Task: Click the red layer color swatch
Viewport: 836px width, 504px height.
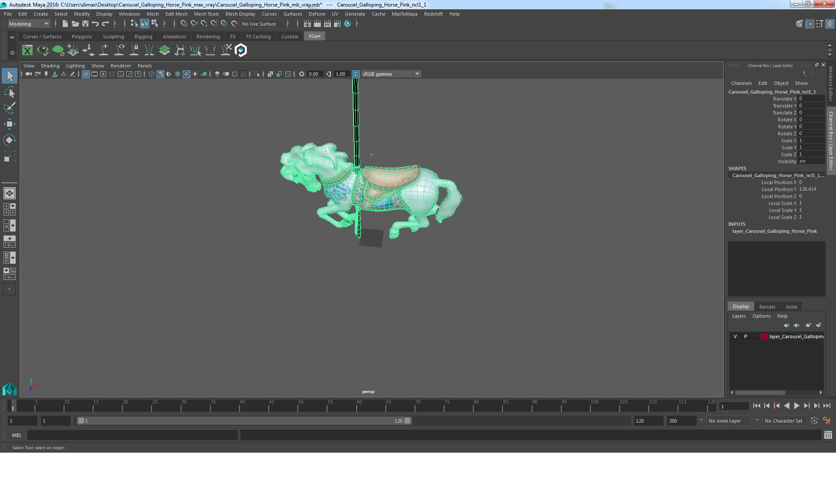Action: tap(764, 336)
